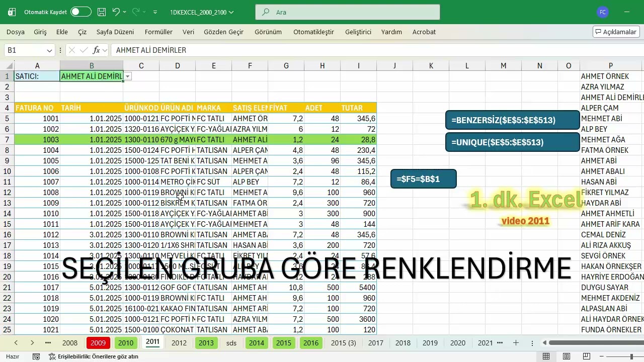Open the Gözden Geçir tab
Screen dimensions: 644x362
(223, 32)
